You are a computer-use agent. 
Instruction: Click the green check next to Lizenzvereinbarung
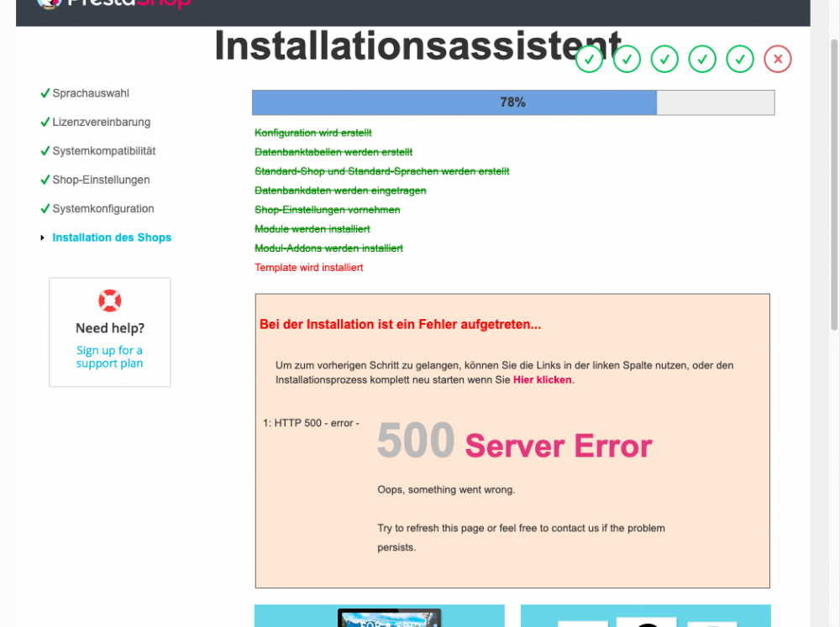click(x=45, y=122)
